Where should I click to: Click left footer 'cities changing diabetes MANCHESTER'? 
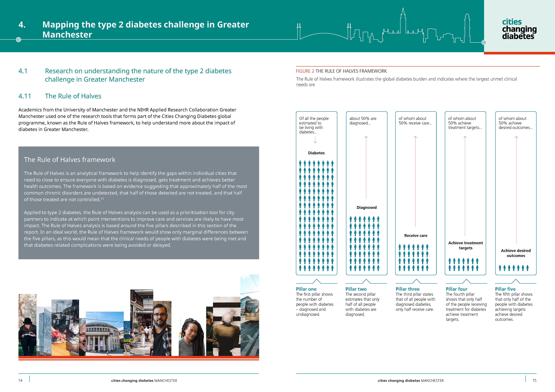click(x=144, y=381)
